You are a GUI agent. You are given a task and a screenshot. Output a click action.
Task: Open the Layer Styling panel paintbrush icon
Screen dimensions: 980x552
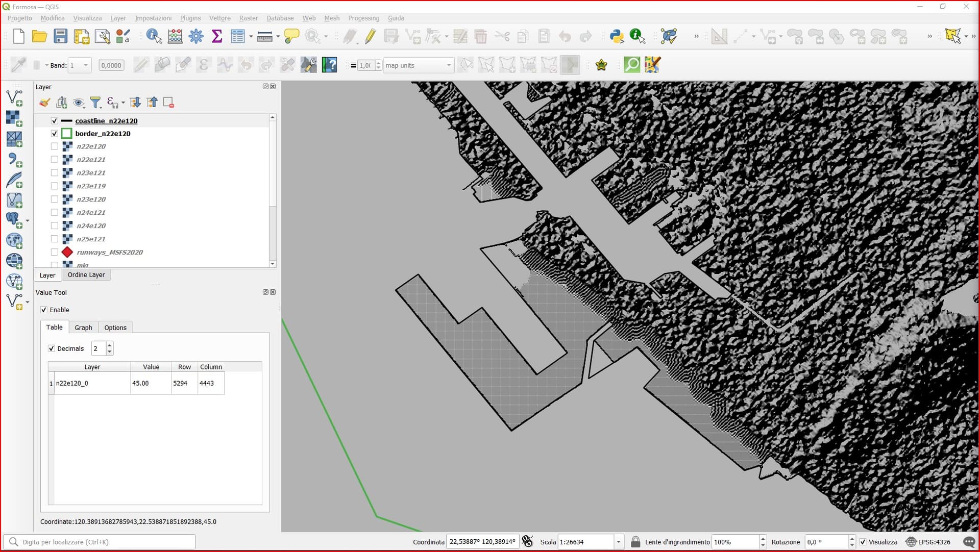[44, 103]
